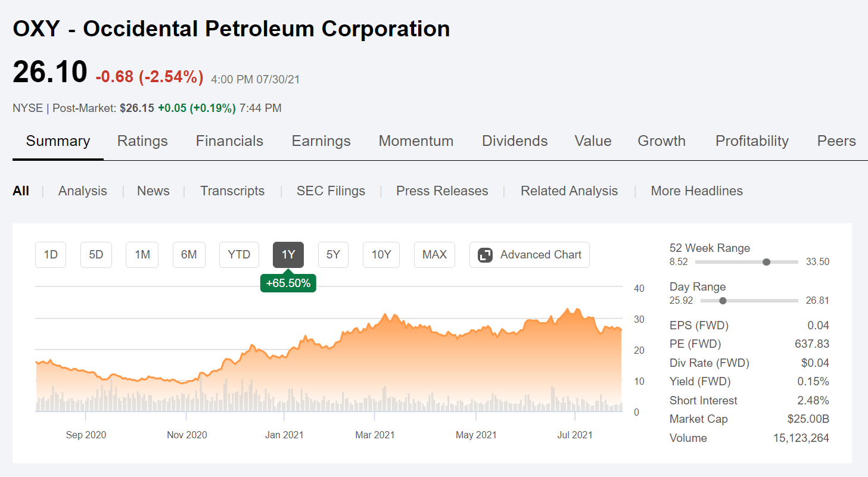Image resolution: width=868 pixels, height=477 pixels.
Task: Click the post-market price $26.15
Action: click(x=137, y=108)
